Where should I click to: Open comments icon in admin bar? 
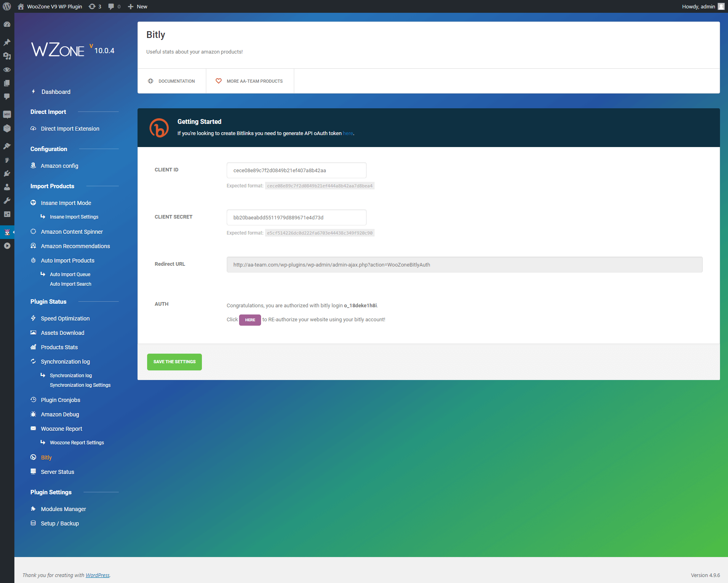(114, 6)
